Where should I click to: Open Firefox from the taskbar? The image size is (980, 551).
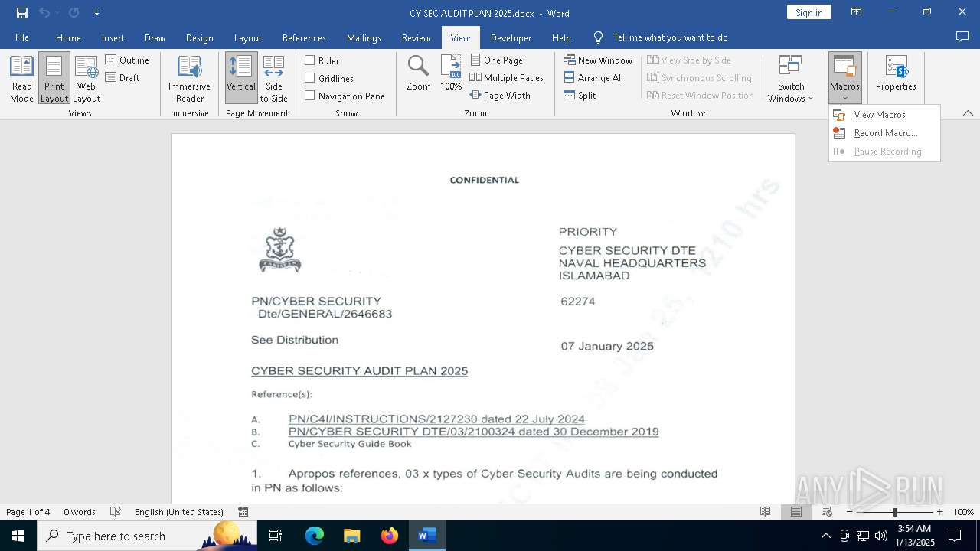pos(389,536)
